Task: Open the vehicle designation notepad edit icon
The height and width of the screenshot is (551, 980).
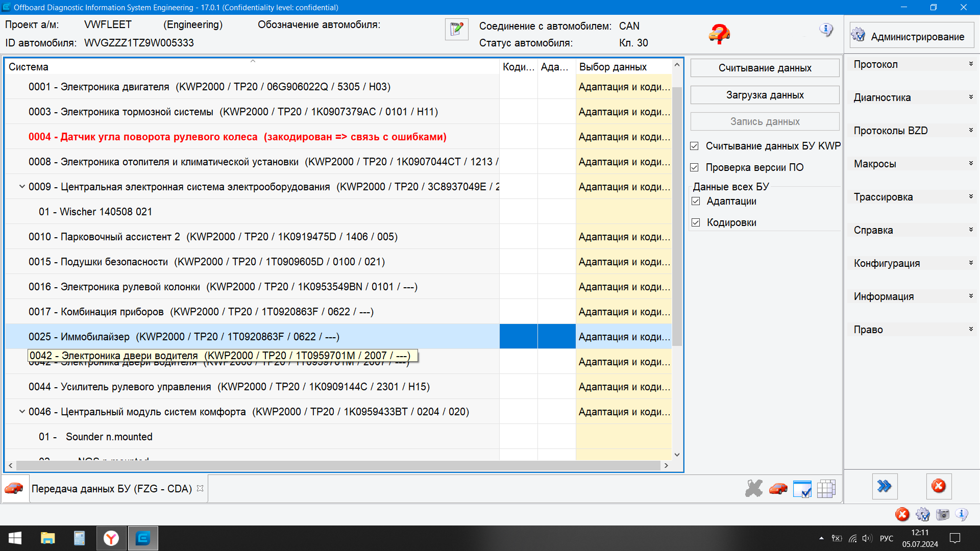Action: (x=456, y=30)
